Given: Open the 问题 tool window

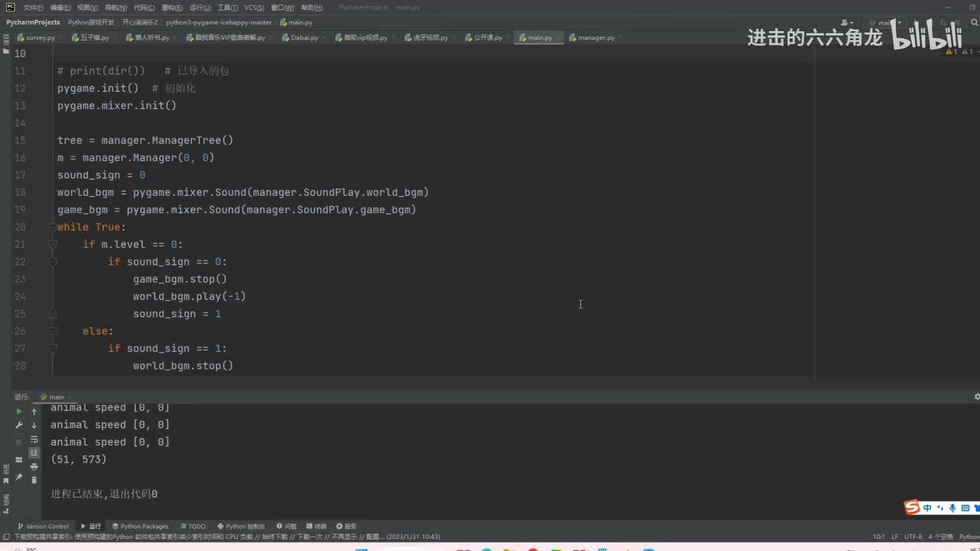Looking at the screenshot, I should pyautogui.click(x=286, y=527).
